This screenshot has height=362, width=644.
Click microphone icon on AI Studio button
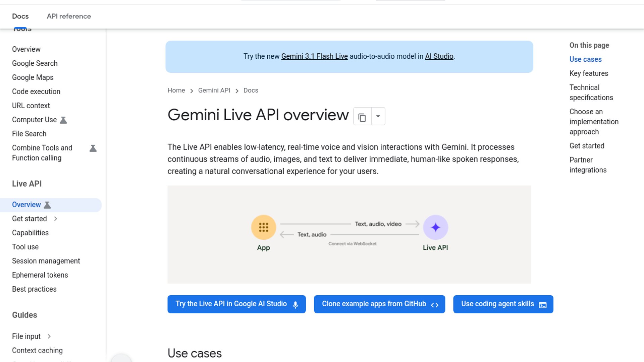pos(295,305)
